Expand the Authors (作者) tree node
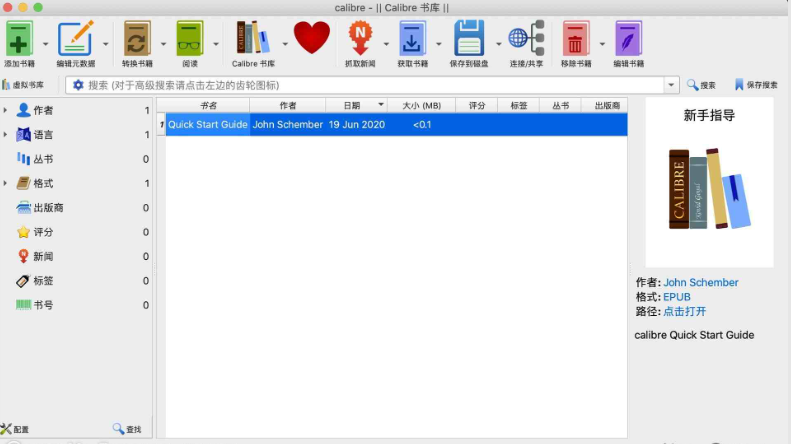The width and height of the screenshot is (791, 444). 6,110
